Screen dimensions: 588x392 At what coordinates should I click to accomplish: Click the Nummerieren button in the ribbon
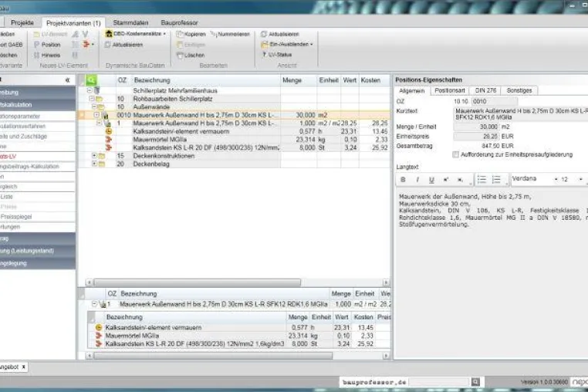(230, 34)
